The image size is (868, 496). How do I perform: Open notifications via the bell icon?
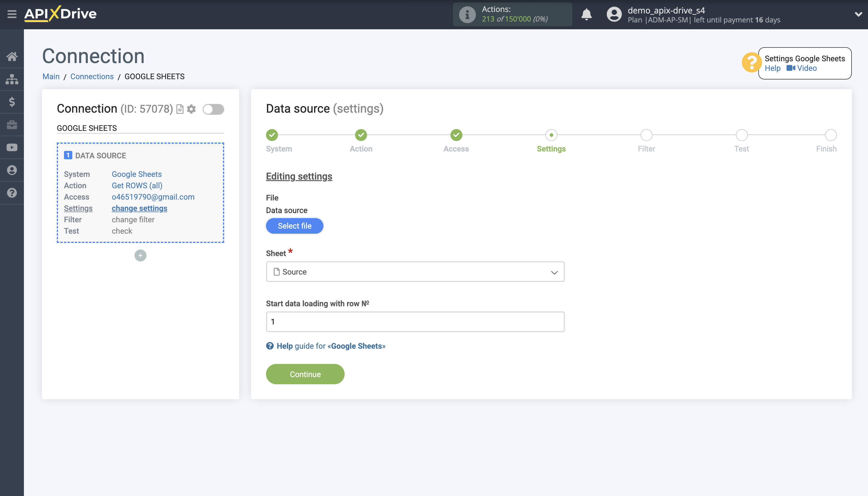[x=586, y=15]
